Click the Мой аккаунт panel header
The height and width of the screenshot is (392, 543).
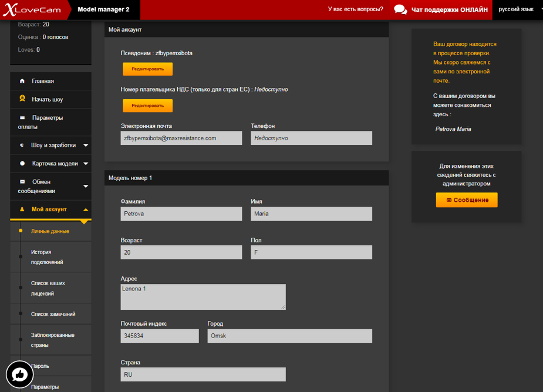point(247,30)
